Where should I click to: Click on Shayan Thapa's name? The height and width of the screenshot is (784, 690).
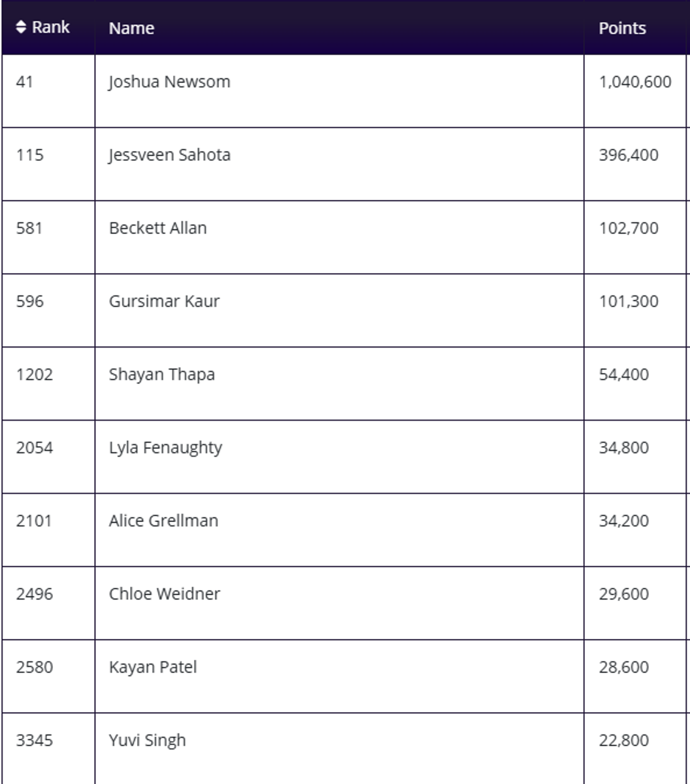[x=161, y=375]
